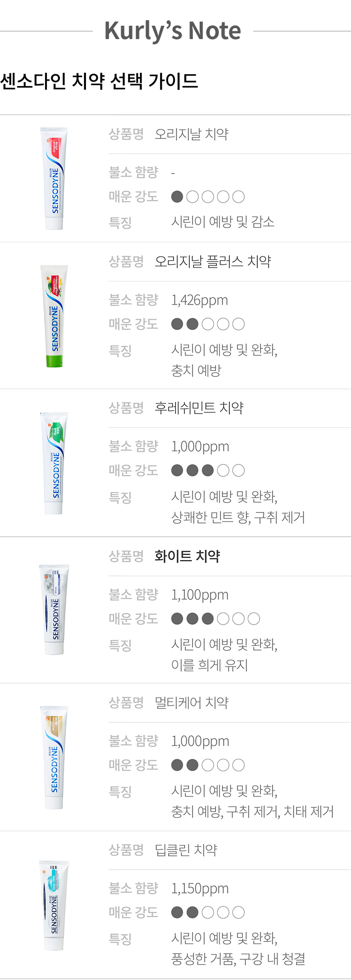This screenshot has height=980, width=351.
Task: Select the Deep Clean toothpaste tube image
Action: click(54, 905)
